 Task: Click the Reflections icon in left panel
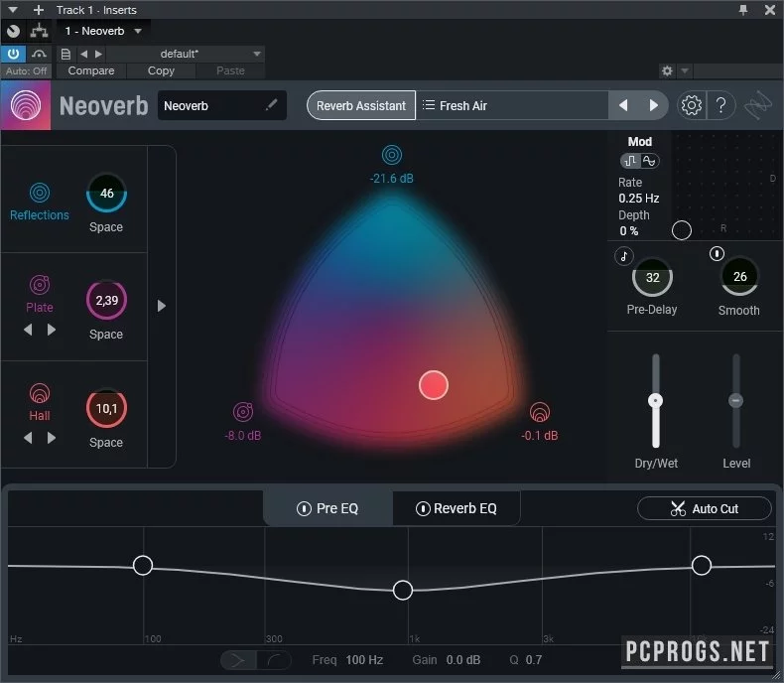40,193
